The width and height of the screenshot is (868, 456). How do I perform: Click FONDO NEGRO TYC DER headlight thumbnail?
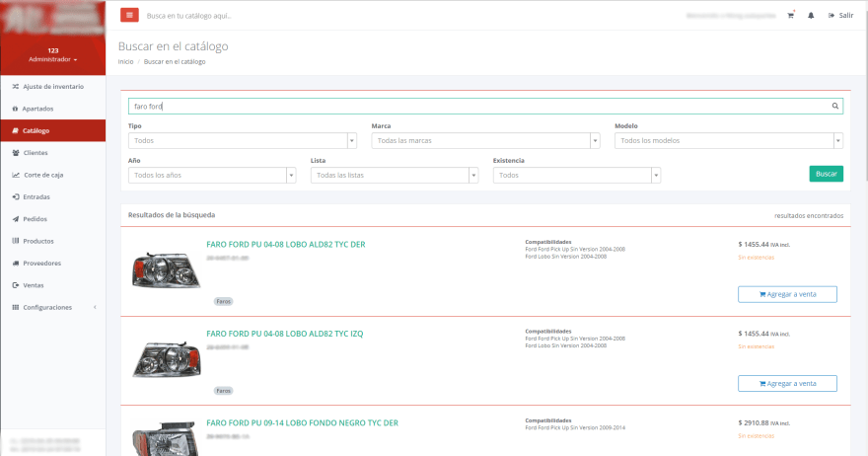pos(164,439)
